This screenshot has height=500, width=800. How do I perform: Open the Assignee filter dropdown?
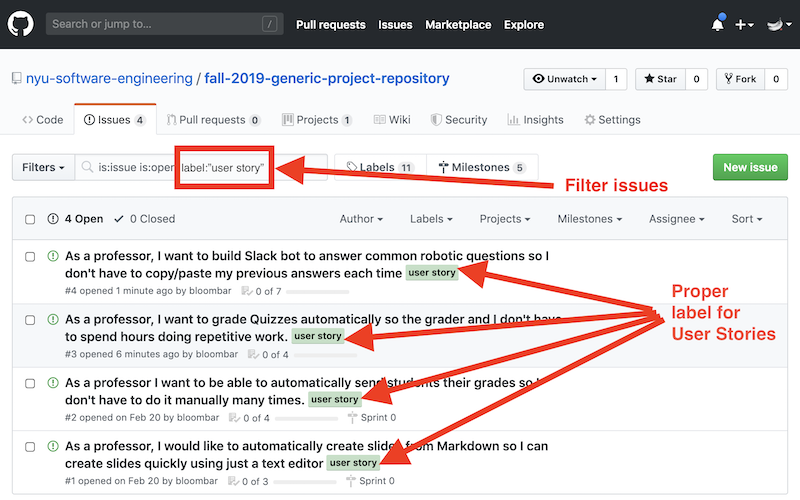coord(677,219)
